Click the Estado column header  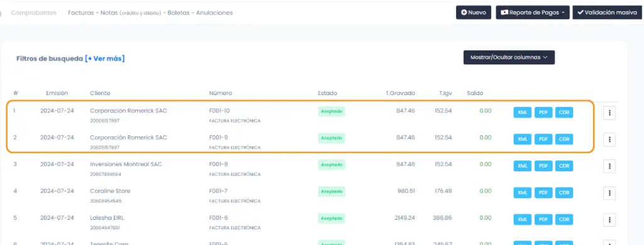(x=327, y=93)
